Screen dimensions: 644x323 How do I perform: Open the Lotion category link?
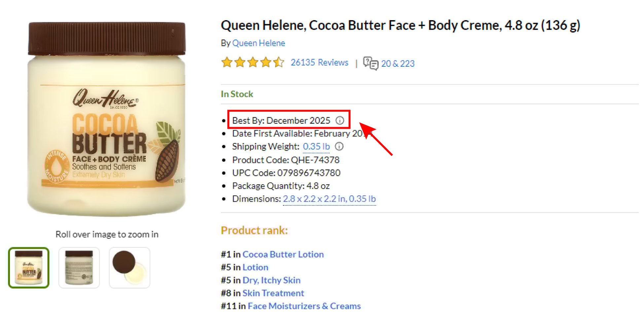pyautogui.click(x=255, y=267)
